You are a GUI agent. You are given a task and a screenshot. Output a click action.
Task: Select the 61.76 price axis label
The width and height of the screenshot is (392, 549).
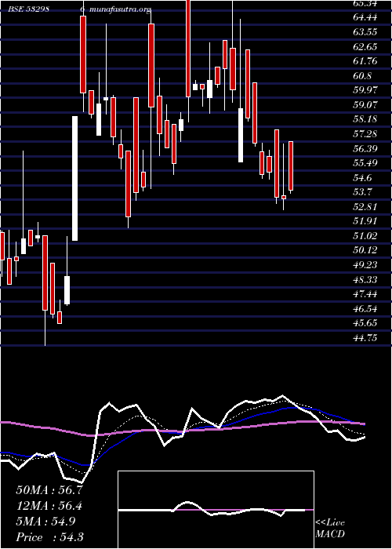point(365,61)
